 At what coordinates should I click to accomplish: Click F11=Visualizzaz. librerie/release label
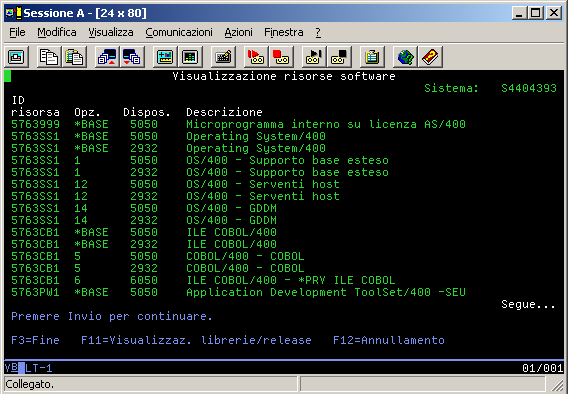196,340
